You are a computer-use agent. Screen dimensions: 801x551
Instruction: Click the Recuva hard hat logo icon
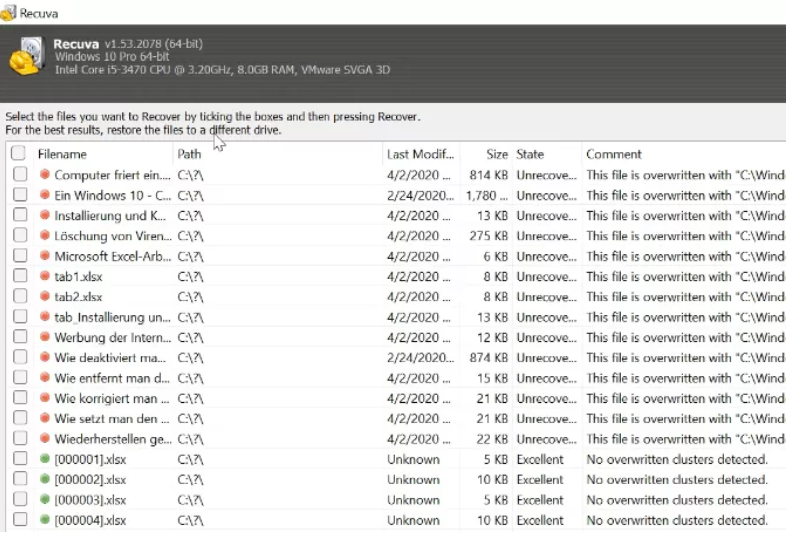[x=27, y=56]
